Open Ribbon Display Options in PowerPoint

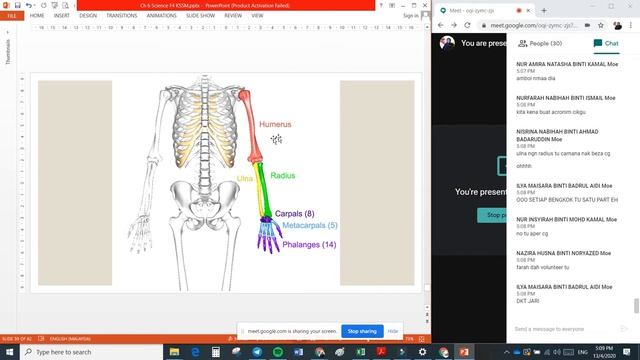click(x=392, y=5)
